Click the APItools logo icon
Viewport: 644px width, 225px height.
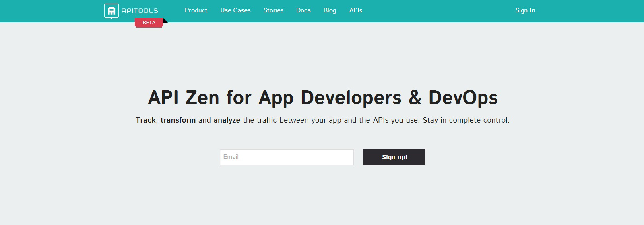coord(111,11)
